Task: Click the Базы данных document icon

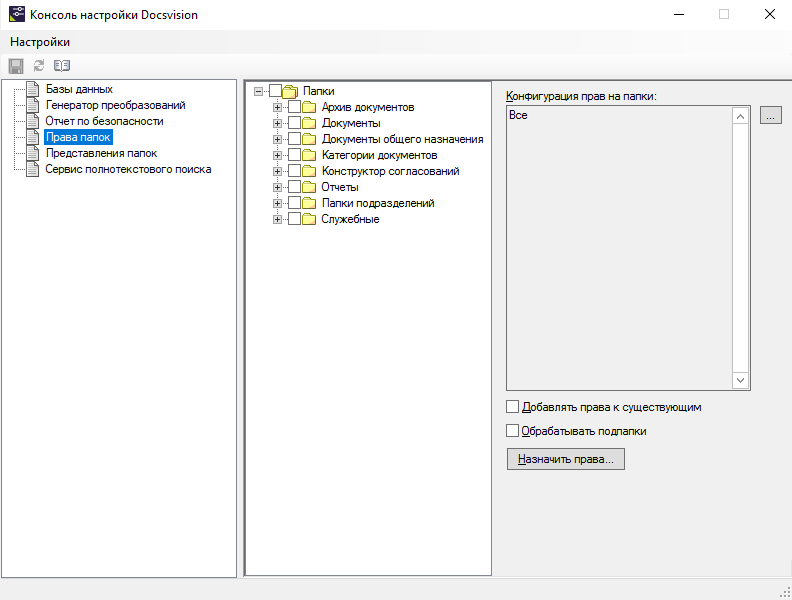Action: coord(33,89)
